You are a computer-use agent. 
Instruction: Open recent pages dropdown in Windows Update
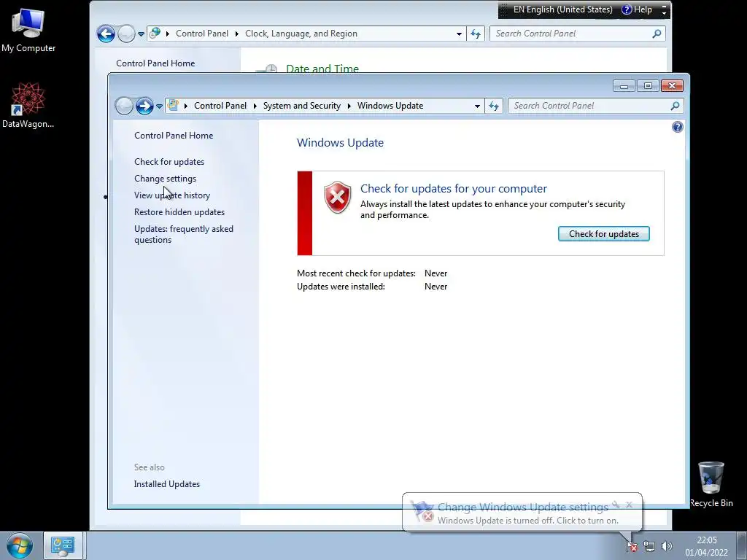[159, 106]
